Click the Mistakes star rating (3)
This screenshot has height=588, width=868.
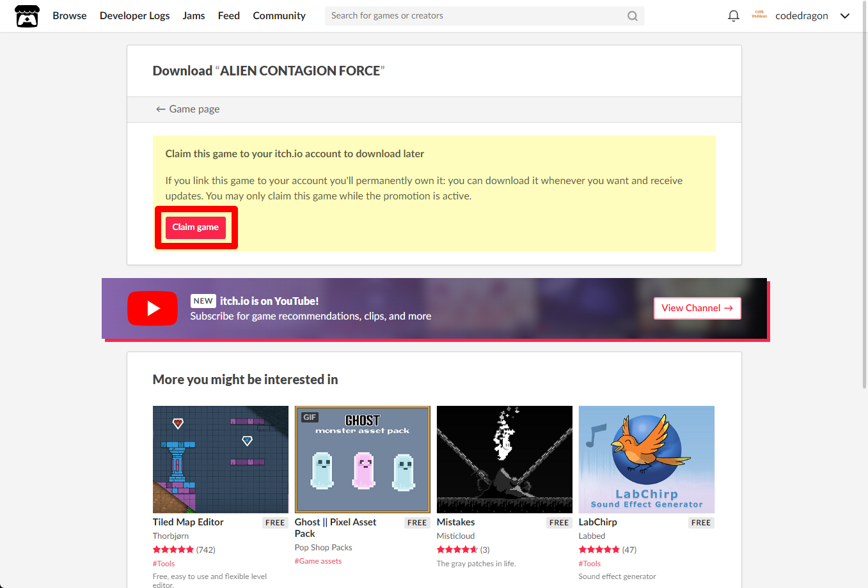click(x=463, y=550)
